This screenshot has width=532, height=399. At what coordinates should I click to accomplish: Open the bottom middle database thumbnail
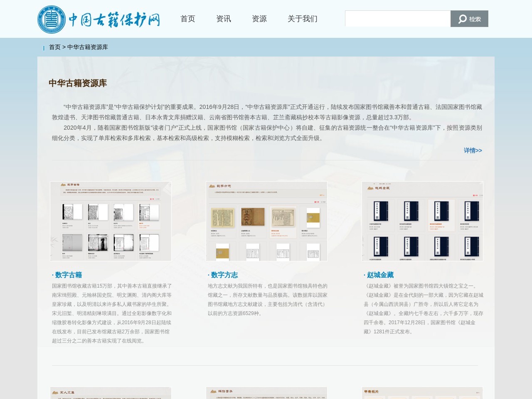(x=266, y=393)
